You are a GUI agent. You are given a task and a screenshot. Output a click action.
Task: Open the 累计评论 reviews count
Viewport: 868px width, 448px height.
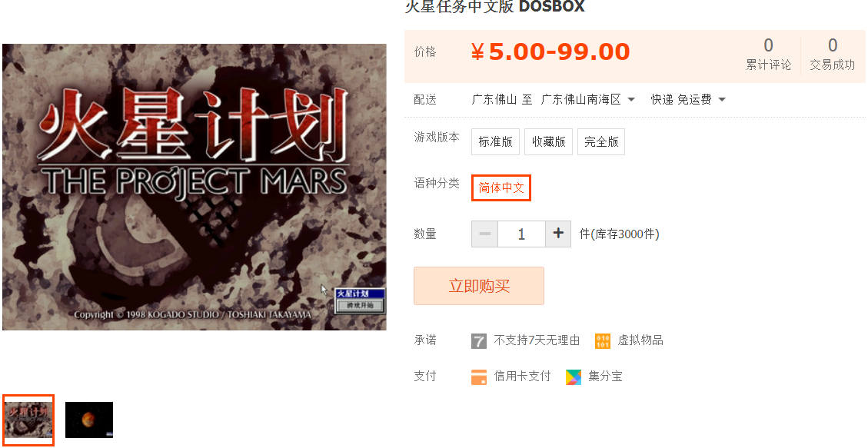768,55
